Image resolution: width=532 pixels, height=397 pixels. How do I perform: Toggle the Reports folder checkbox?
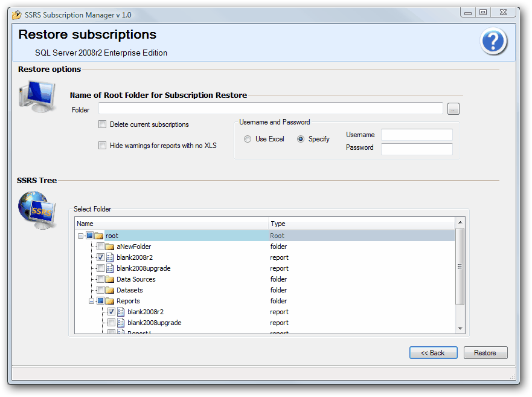(100, 300)
